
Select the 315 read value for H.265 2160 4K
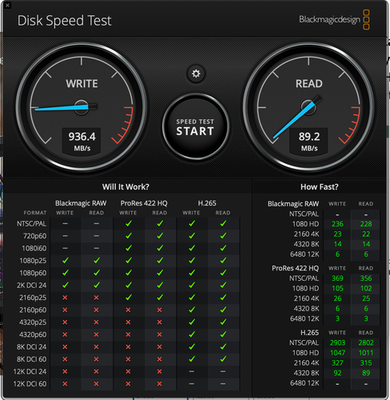point(366,363)
